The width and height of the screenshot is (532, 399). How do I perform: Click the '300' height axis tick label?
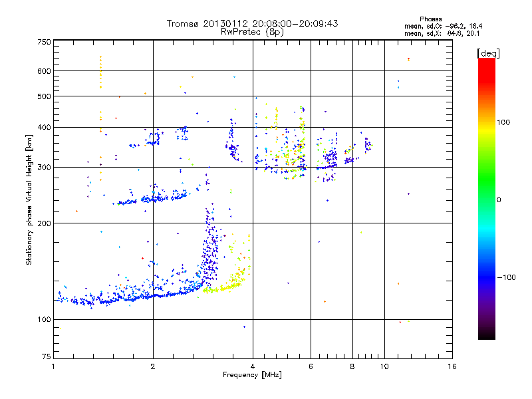coord(44,168)
